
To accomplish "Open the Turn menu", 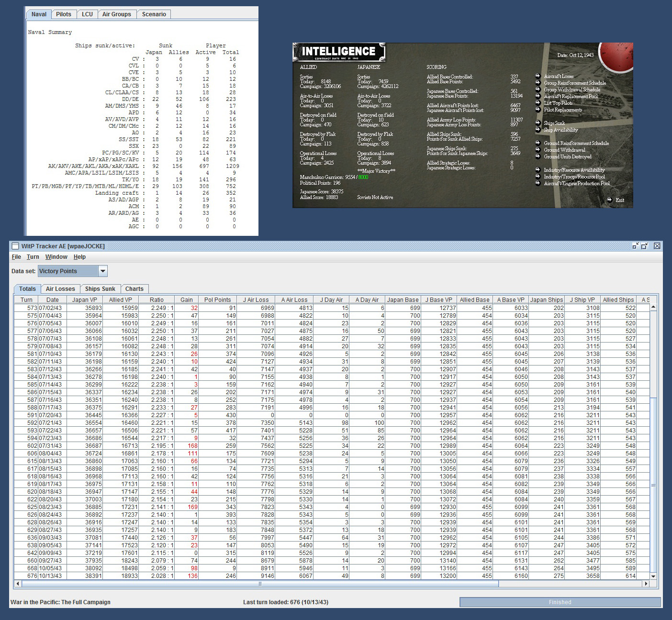I will pyautogui.click(x=33, y=257).
